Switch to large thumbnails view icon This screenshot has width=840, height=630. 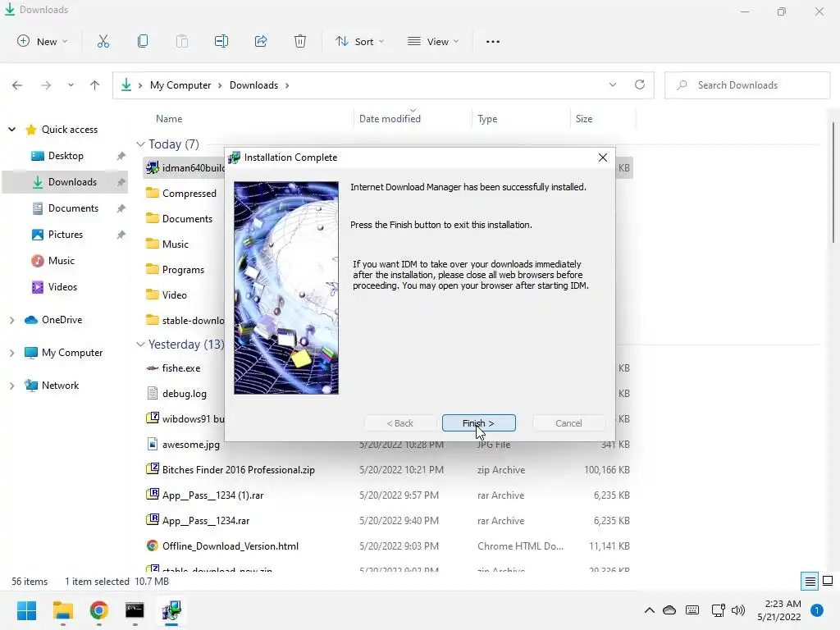click(828, 582)
